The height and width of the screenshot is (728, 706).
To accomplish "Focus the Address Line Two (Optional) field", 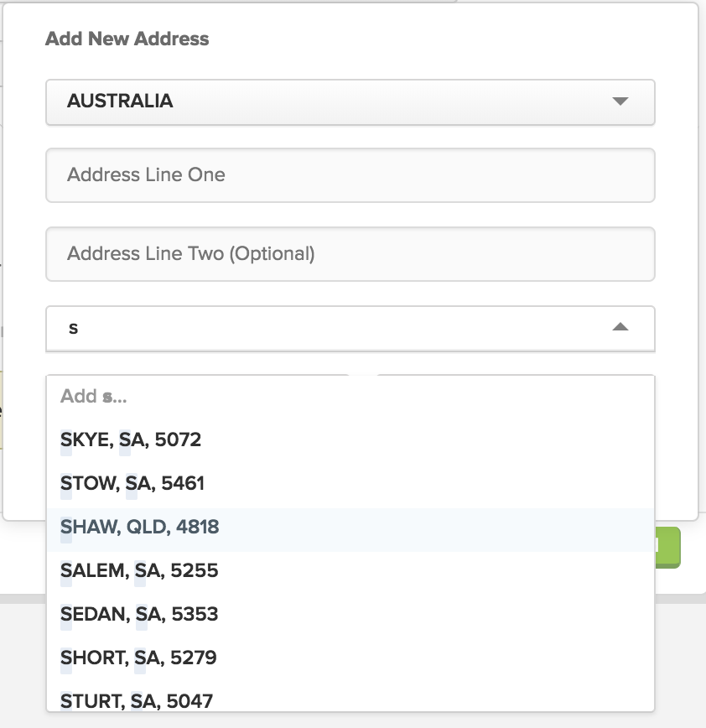I will pyautogui.click(x=350, y=254).
